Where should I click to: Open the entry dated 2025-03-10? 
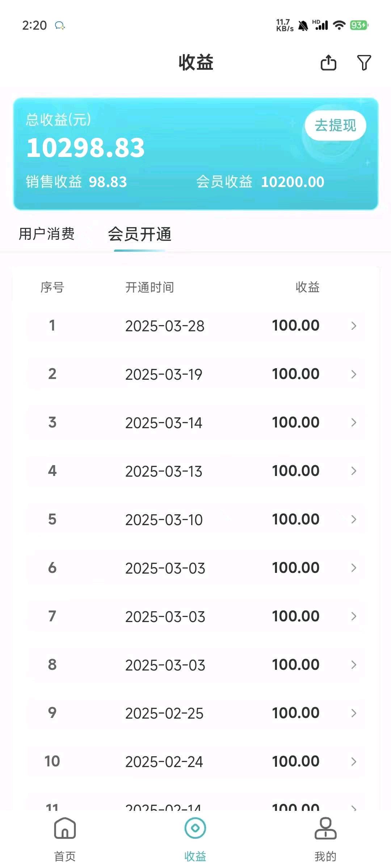coord(196,519)
